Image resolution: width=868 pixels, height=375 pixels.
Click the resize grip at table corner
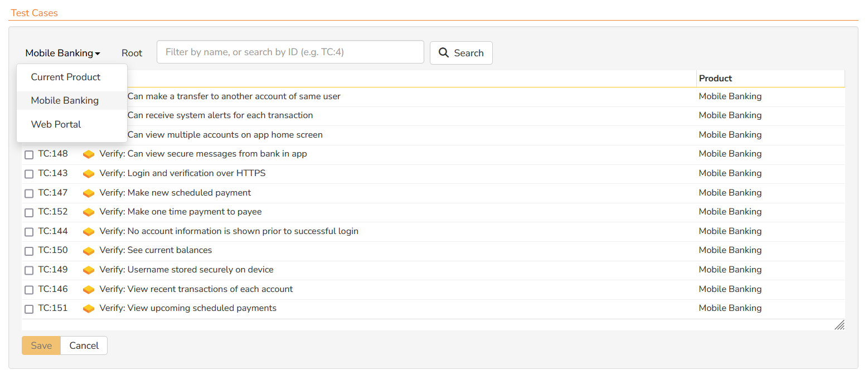(839, 325)
